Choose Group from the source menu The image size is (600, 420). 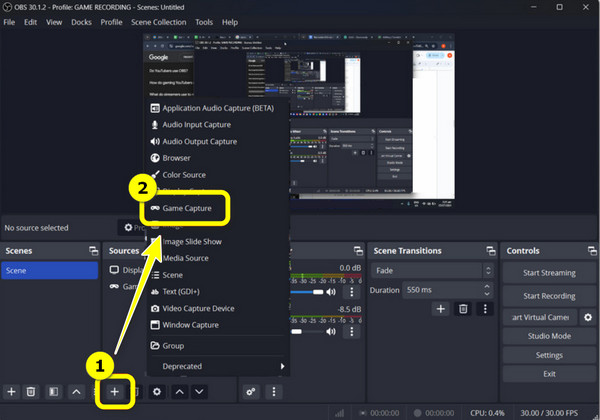217,346
